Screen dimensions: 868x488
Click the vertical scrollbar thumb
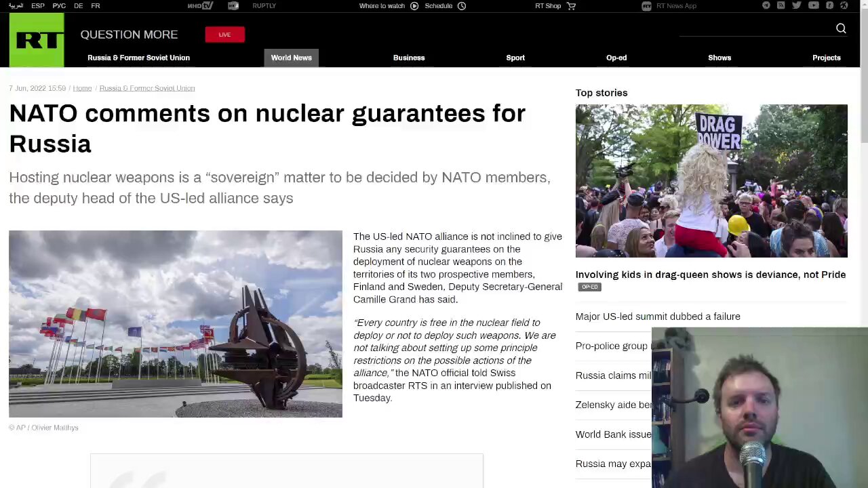click(x=864, y=76)
